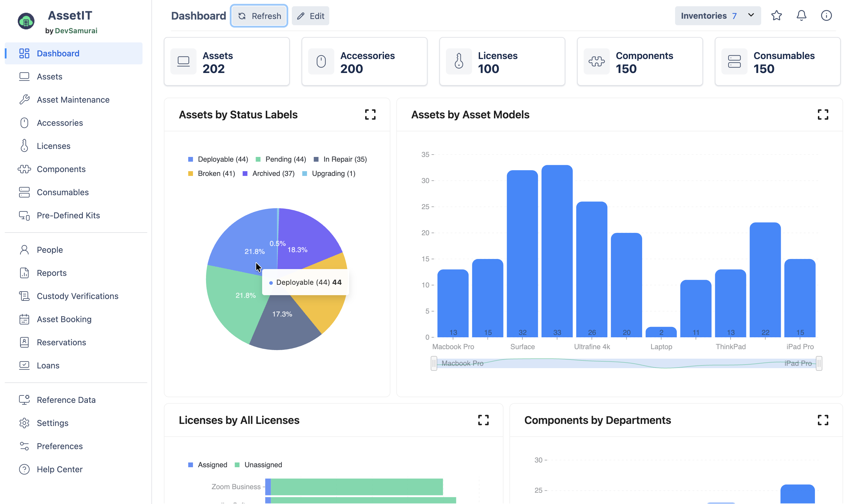Open the notifications bell icon
Image resolution: width=855 pixels, height=504 pixels.
(x=801, y=16)
